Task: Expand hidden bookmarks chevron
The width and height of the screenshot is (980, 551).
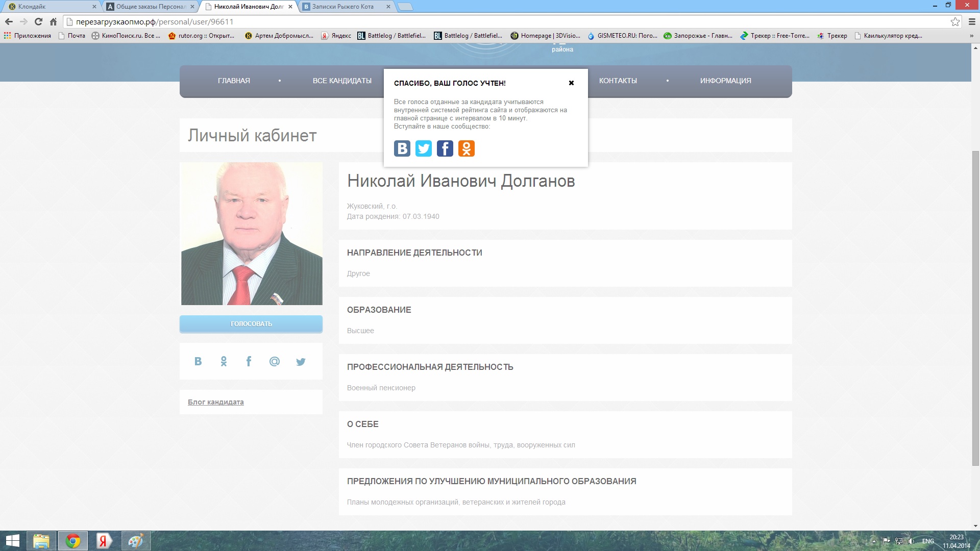Action: (971, 36)
